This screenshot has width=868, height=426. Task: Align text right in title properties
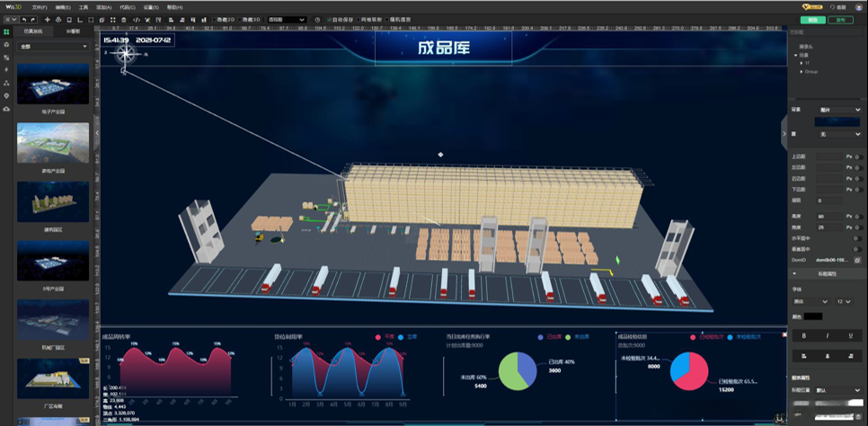pyautogui.click(x=850, y=356)
